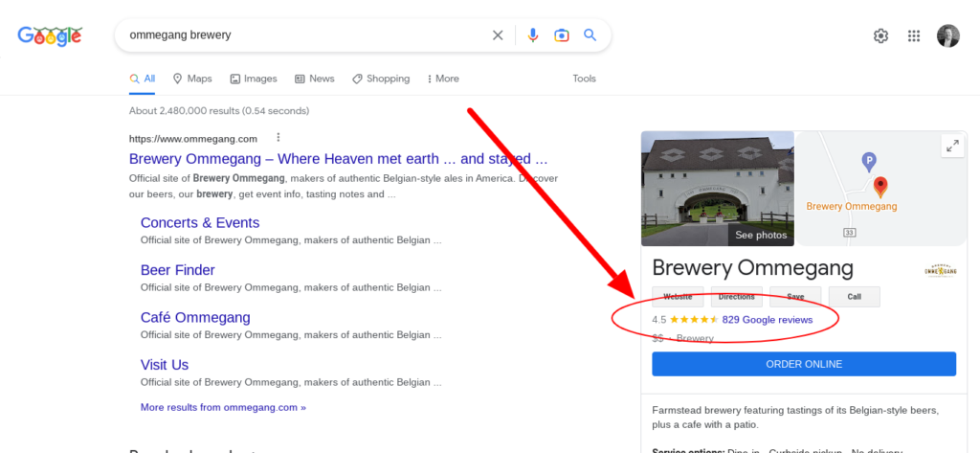The width and height of the screenshot is (980, 453).
Task: Click the Directions button
Action: (736, 297)
